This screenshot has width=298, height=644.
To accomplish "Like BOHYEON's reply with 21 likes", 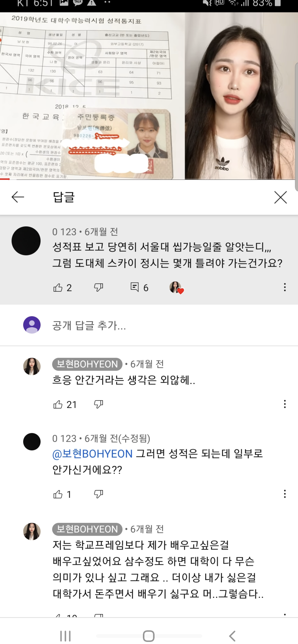I will tap(58, 404).
